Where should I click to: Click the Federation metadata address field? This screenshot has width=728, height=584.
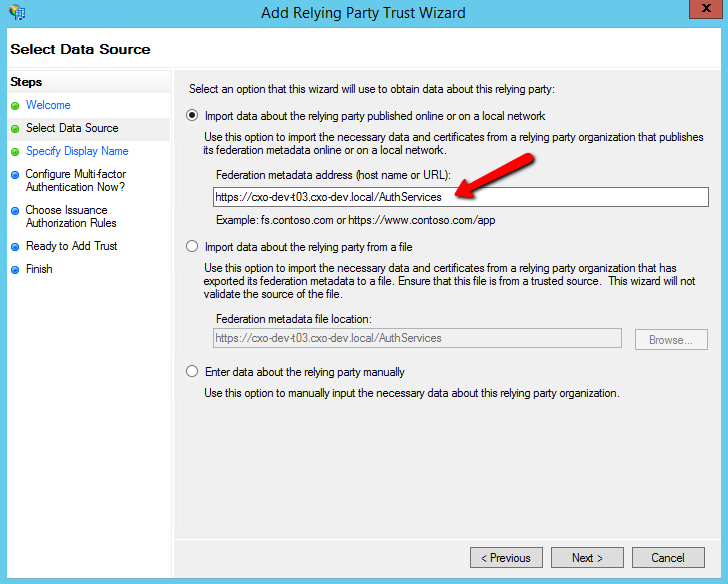coord(461,197)
